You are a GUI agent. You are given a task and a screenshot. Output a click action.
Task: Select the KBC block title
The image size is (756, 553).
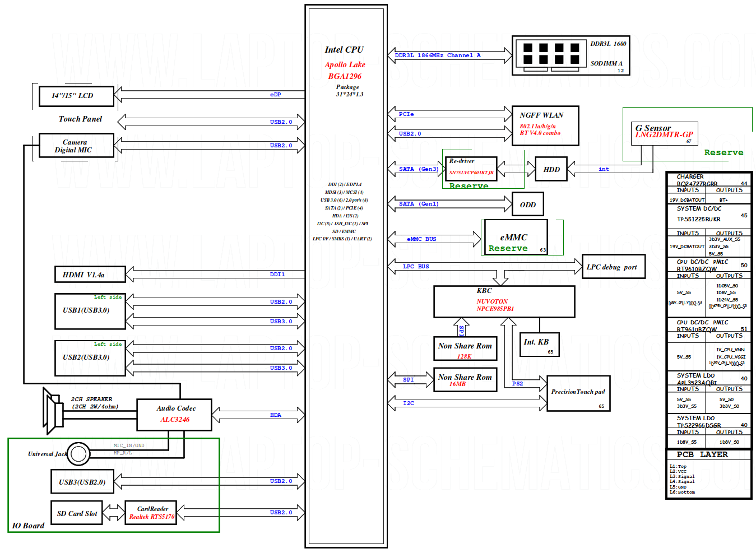point(484,291)
